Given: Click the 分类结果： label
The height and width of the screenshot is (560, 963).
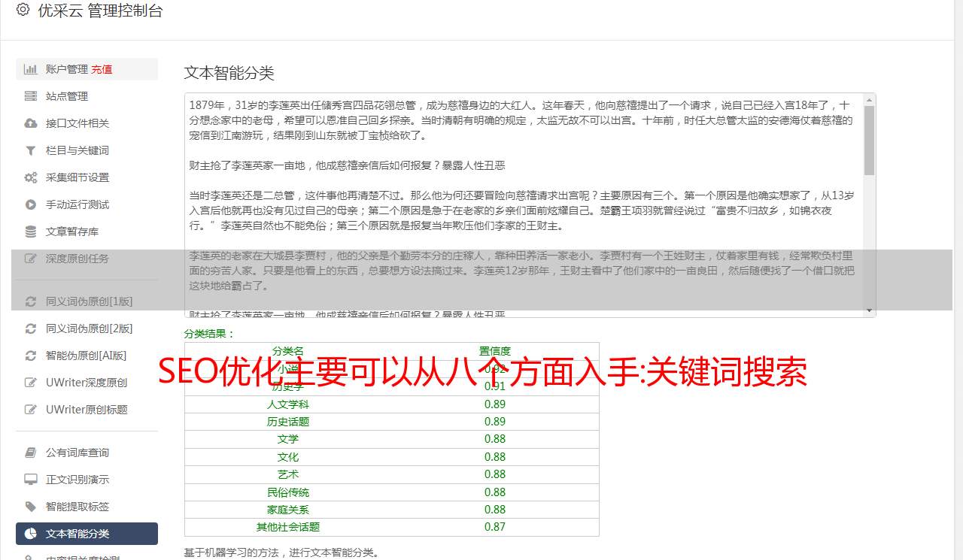Looking at the screenshot, I should [209, 334].
